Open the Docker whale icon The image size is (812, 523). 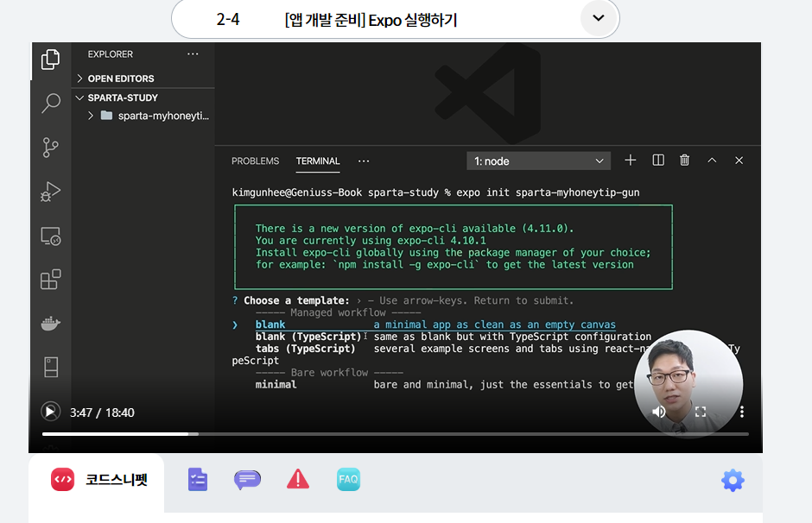click(x=50, y=324)
